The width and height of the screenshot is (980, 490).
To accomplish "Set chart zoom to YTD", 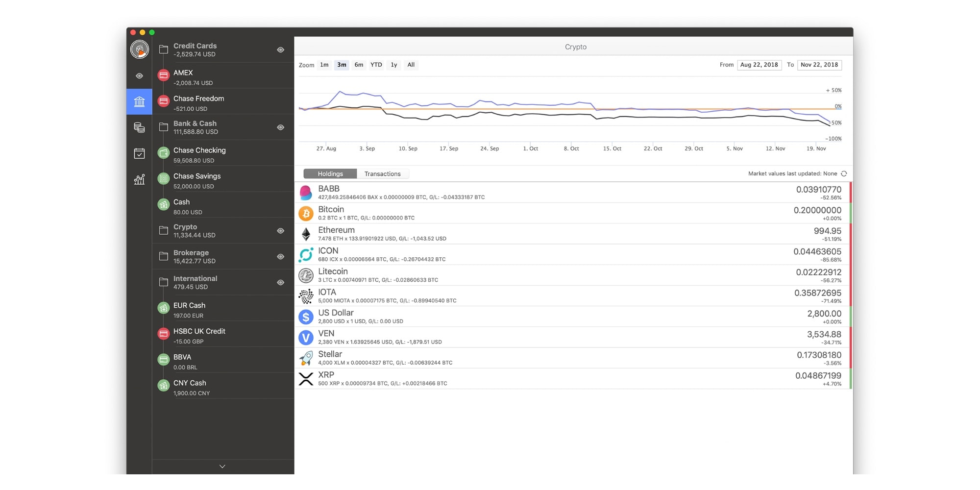I will pyautogui.click(x=376, y=65).
